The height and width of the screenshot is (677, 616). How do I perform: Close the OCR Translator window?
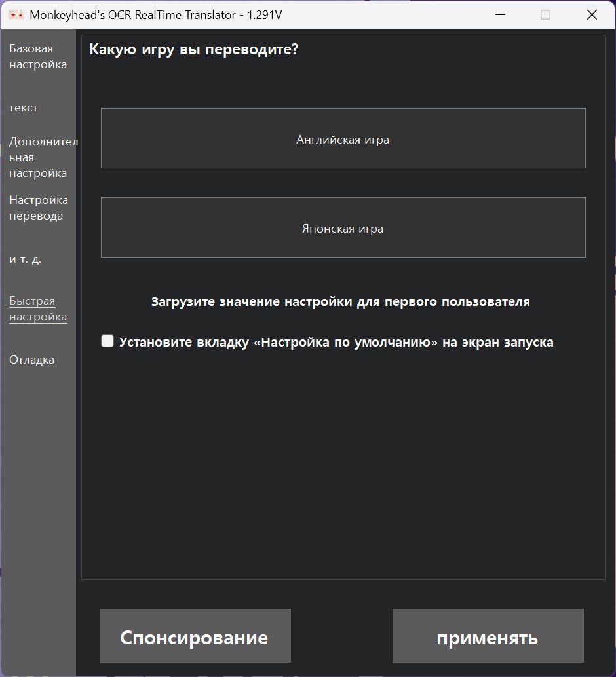592,14
